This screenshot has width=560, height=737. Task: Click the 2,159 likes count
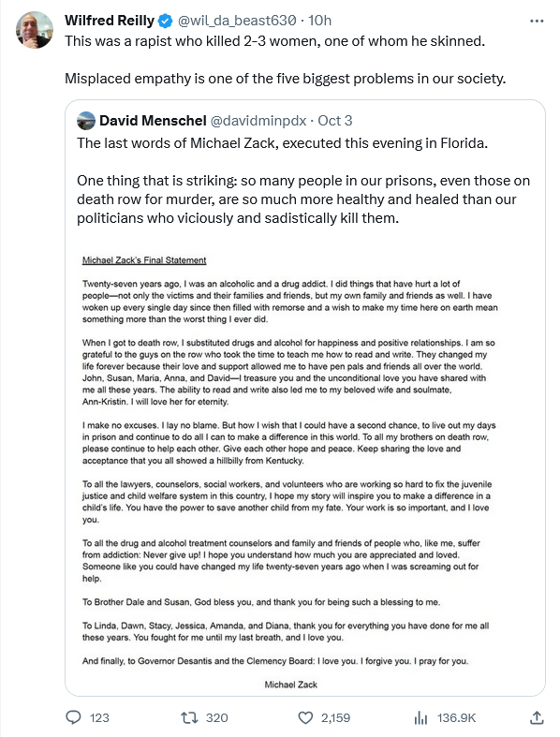pyautogui.click(x=335, y=717)
